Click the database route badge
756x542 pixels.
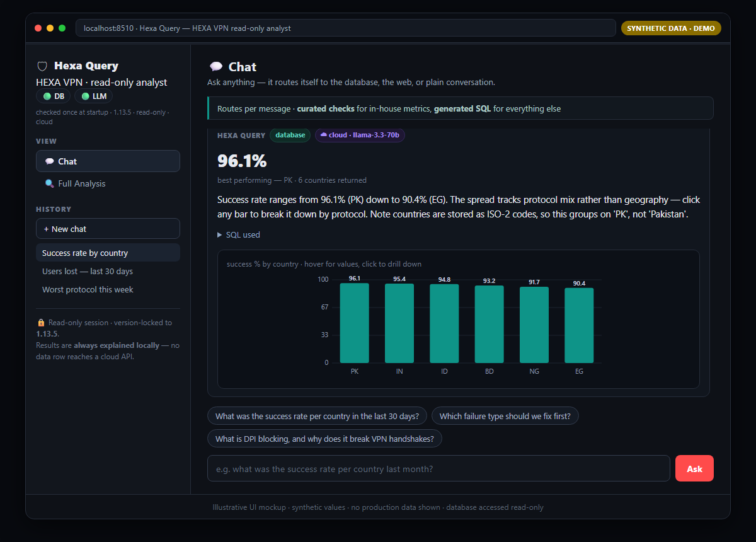290,135
